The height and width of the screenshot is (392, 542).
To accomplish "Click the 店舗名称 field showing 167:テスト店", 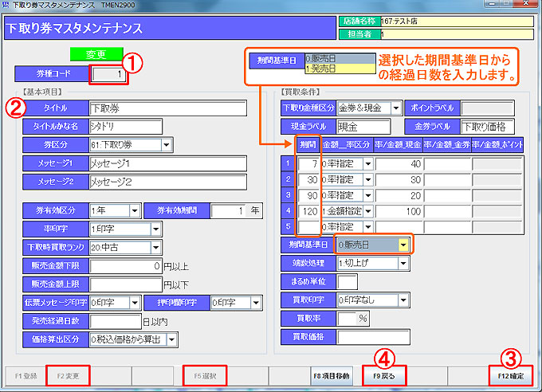I will [458, 22].
